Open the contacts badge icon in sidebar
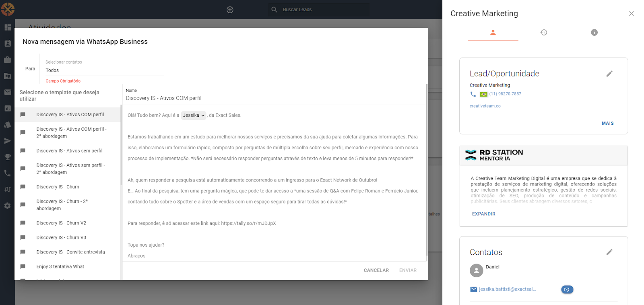This screenshot has height=305, width=644. [8, 43]
